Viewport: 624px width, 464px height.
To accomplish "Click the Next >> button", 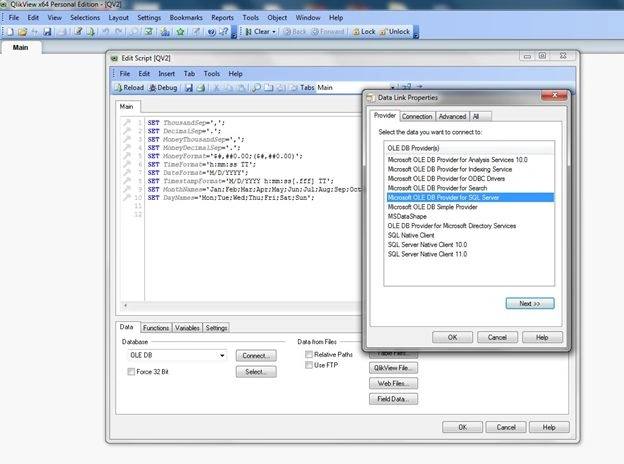I will [530, 303].
